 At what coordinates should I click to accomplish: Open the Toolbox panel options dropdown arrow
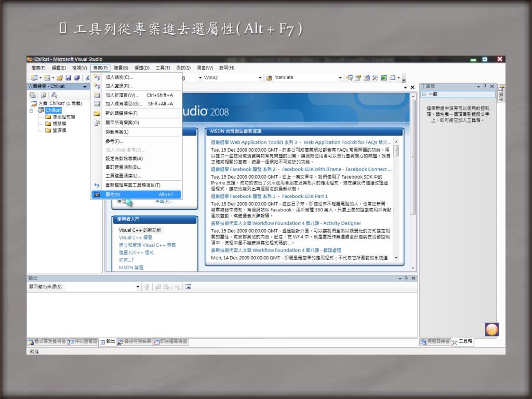pyautogui.click(x=478, y=87)
